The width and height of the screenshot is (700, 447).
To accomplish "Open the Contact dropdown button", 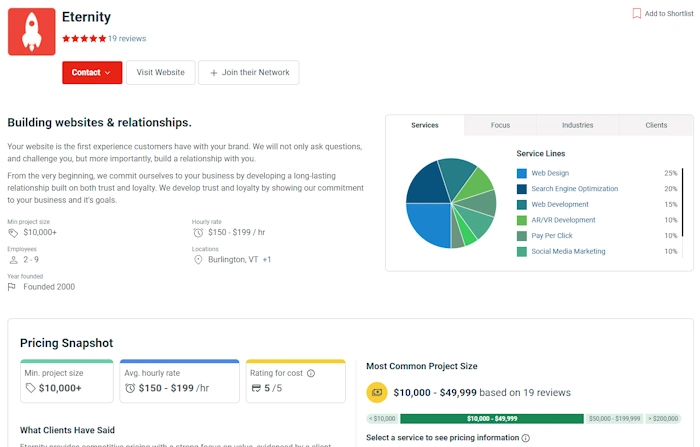I will [x=92, y=72].
